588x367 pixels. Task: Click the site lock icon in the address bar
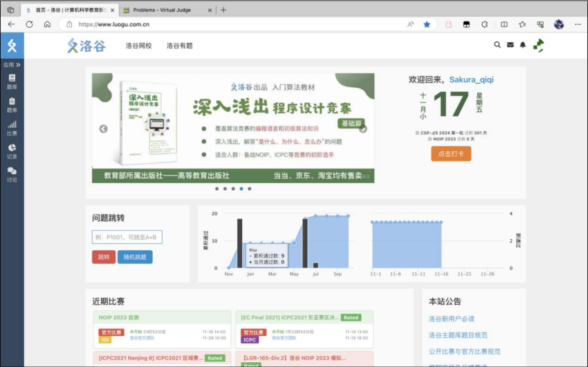point(69,24)
